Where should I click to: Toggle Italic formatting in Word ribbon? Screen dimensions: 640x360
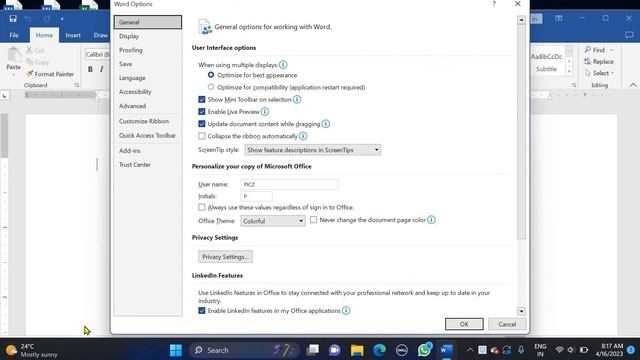[x=102, y=69]
